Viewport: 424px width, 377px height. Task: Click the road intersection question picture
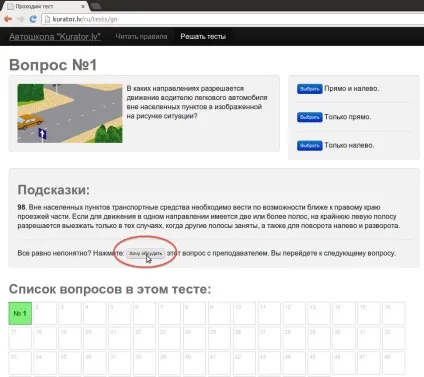tap(70, 113)
